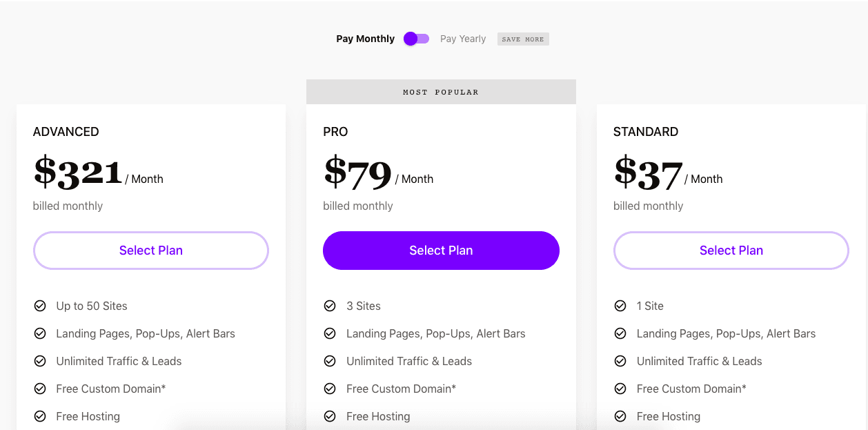Click the Pay Monthly label
Image resolution: width=868 pixels, height=430 pixels.
(x=365, y=39)
